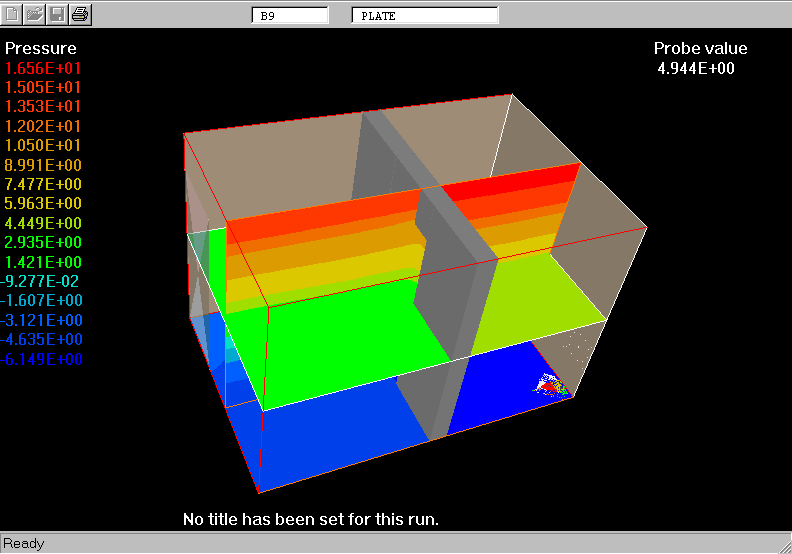Open a file with the folder icon
Image resolution: width=792 pixels, height=554 pixels.
point(35,14)
